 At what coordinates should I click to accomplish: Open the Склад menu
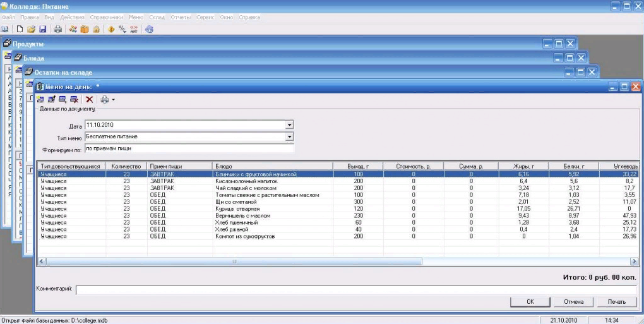(157, 17)
